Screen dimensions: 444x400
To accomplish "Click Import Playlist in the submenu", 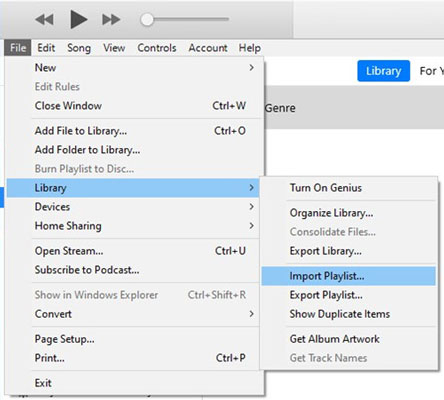I will click(x=348, y=276).
